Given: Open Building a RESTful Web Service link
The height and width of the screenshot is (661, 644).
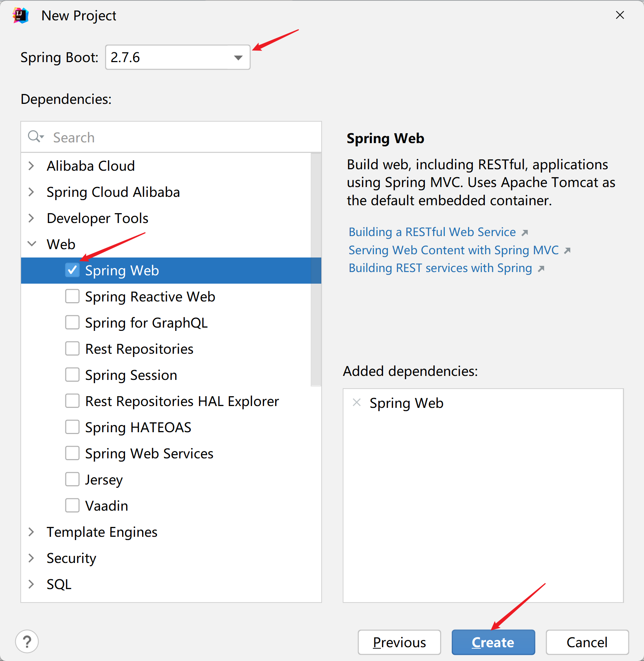Looking at the screenshot, I should point(432,232).
